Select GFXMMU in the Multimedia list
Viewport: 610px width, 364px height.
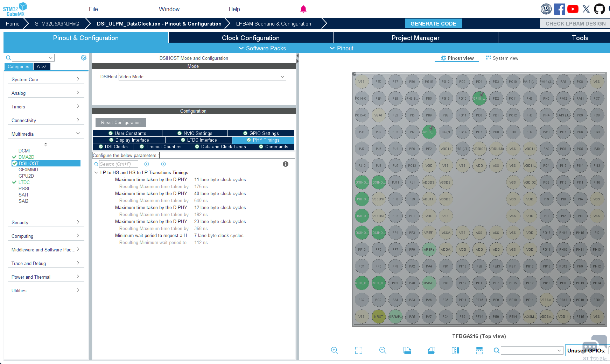tap(28, 170)
